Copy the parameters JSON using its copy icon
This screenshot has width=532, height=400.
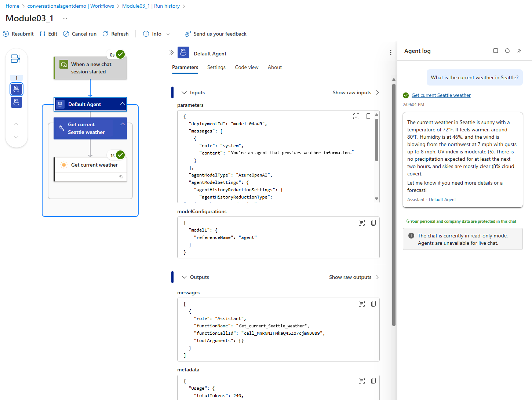368,116
